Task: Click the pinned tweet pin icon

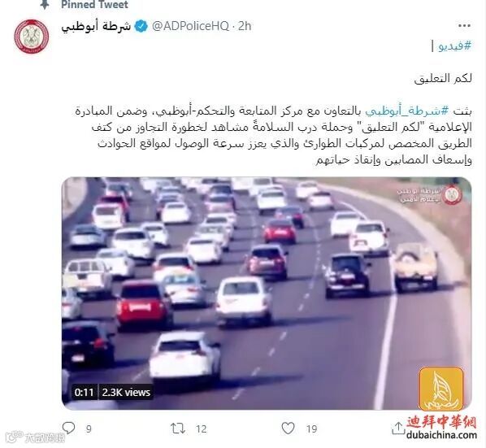Action: click(46, 4)
